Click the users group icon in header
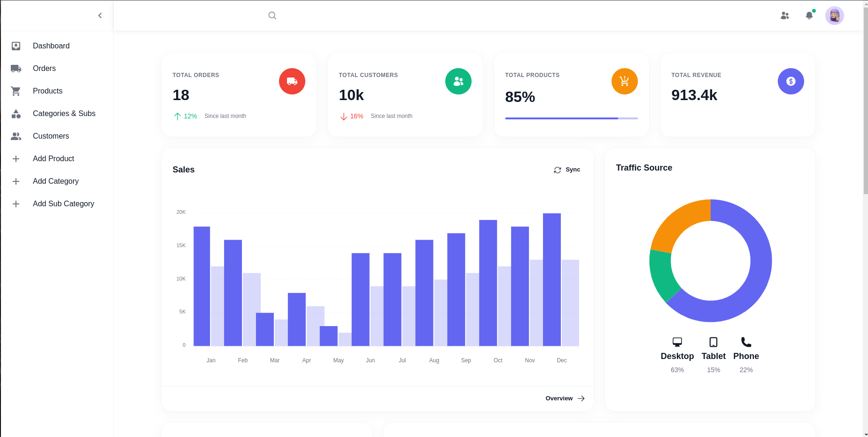This screenshot has width=868, height=437. 785,16
